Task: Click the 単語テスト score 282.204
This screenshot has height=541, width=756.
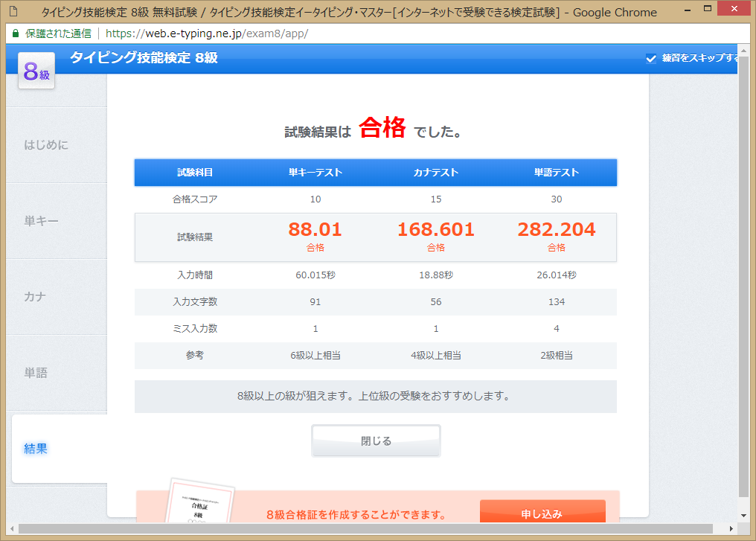Action: (556, 229)
